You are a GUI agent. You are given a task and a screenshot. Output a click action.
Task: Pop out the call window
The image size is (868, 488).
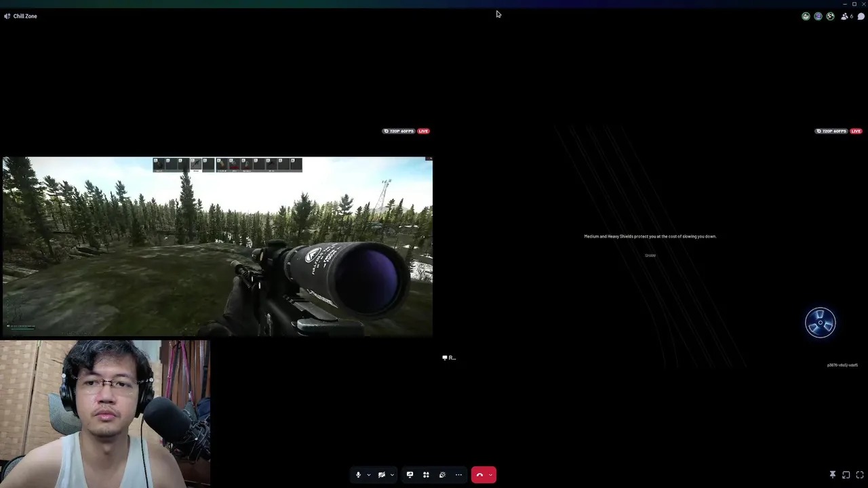pos(846,475)
